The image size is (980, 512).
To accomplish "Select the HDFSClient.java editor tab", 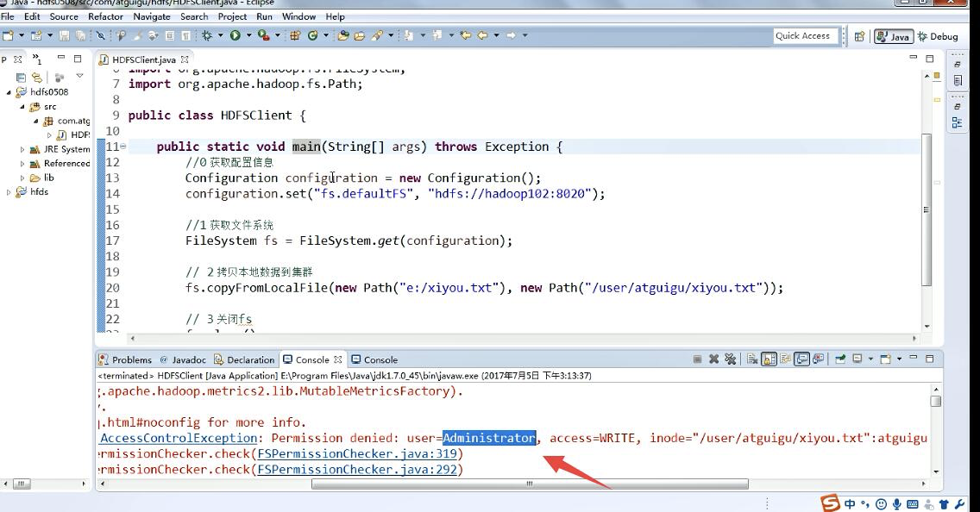I will click(x=144, y=60).
